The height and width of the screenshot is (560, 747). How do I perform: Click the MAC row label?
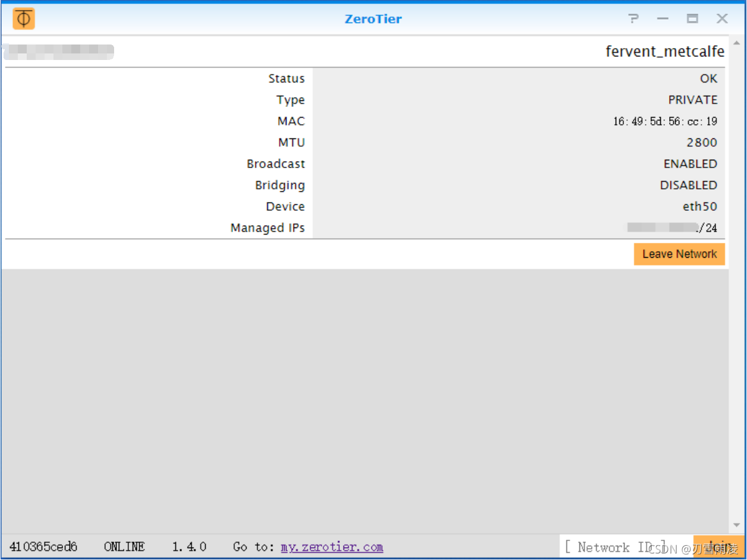click(291, 121)
